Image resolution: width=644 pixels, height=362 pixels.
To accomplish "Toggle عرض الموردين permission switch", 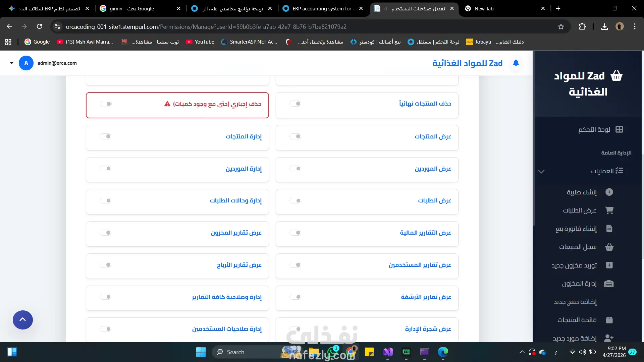I will click(x=295, y=169).
